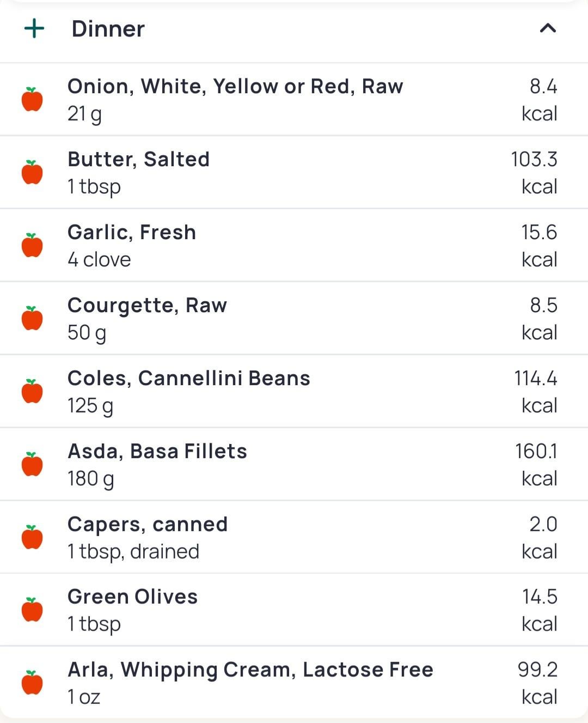Image resolution: width=588 pixels, height=723 pixels.
Task: Tap the apple icon beside Courgette, Raw
Action: coord(32,318)
